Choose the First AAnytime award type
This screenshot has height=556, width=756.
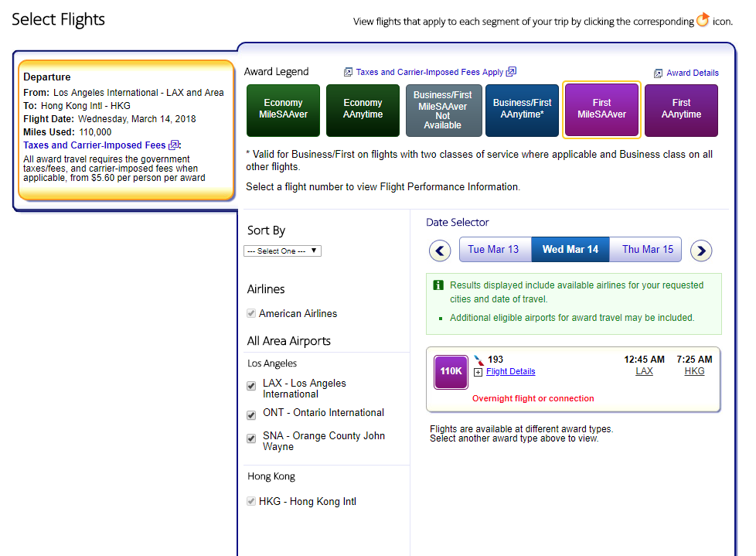(681, 111)
